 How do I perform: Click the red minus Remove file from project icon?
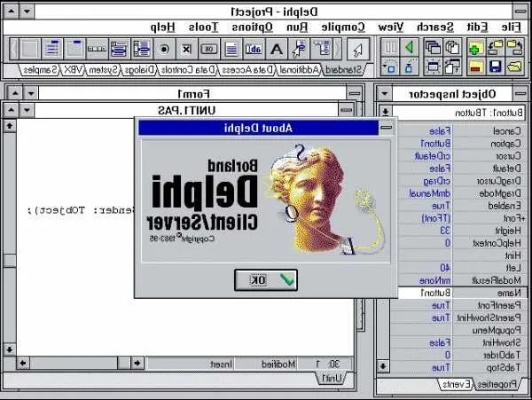(476, 66)
